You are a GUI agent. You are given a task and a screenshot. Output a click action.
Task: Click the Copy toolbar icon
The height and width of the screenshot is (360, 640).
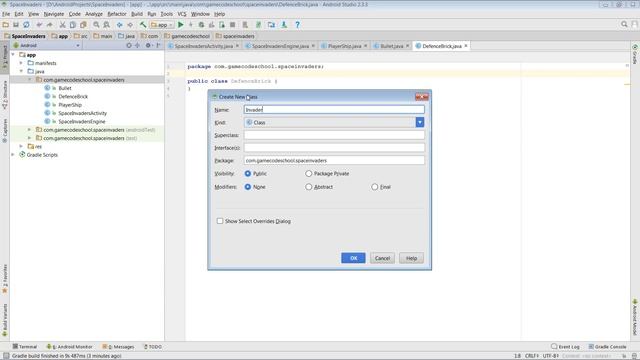tap(73, 25)
